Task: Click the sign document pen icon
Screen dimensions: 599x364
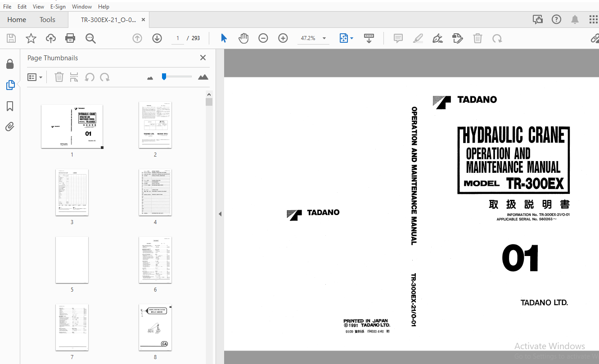Action: (x=437, y=38)
